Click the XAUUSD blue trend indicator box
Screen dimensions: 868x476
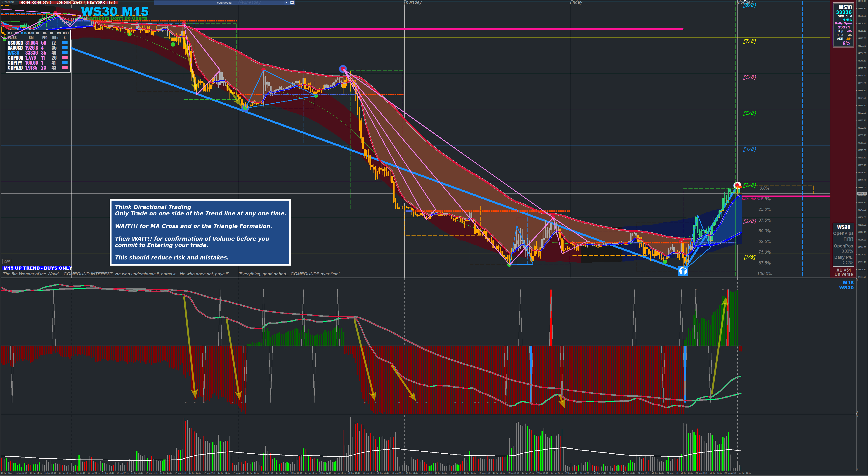point(65,48)
